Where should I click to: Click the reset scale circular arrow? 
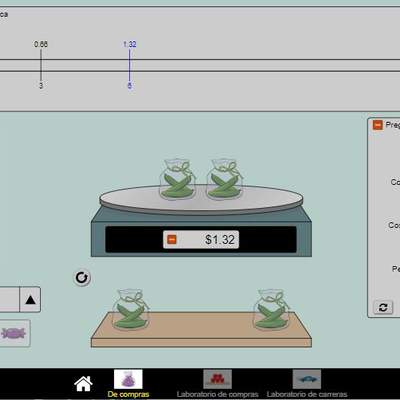tap(82, 278)
